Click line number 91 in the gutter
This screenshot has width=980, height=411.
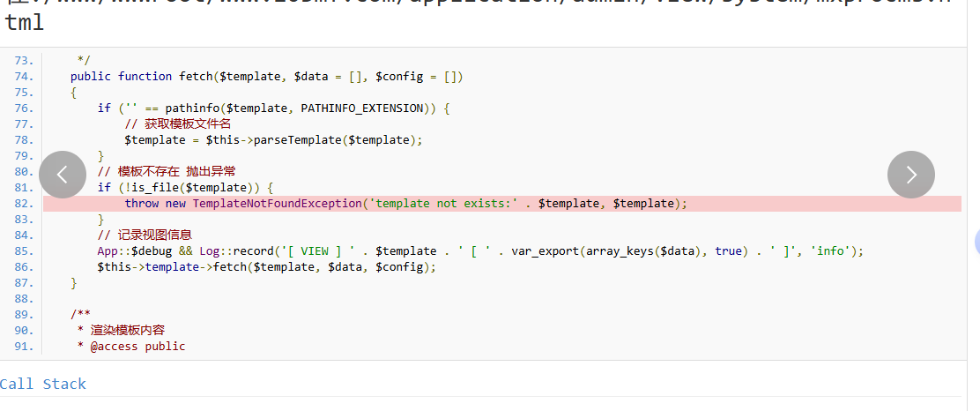24,347
